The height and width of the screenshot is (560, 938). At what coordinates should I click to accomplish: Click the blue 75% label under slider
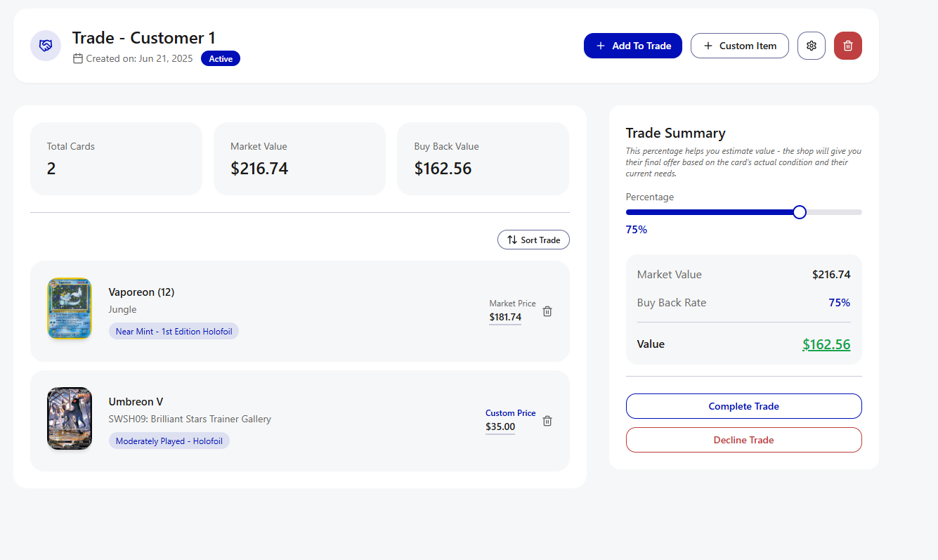(637, 230)
